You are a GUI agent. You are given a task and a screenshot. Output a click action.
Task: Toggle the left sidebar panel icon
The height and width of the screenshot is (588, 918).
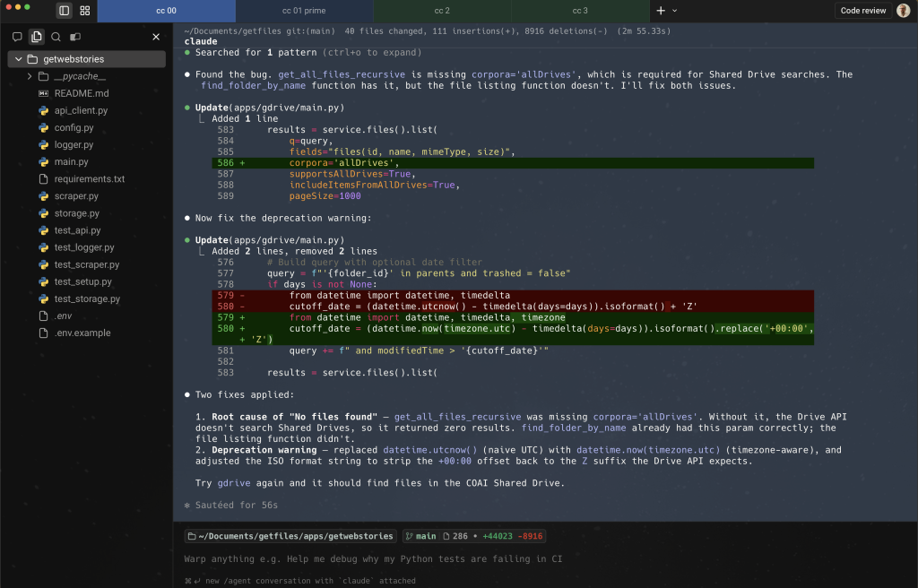[64, 11]
